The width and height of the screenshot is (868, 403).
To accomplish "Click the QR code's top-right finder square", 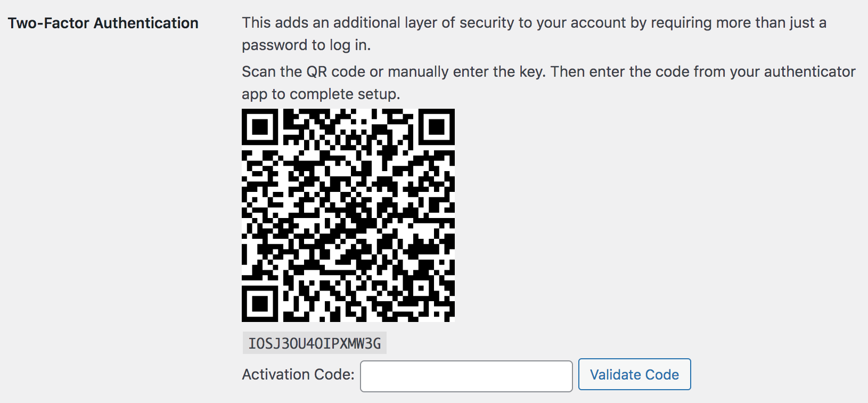I will 437,127.
